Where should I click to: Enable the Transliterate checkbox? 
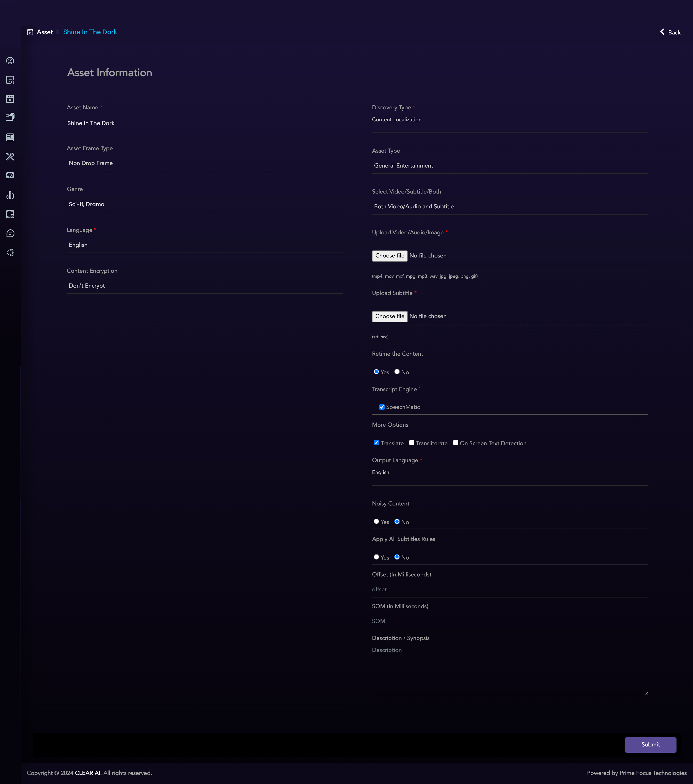tap(411, 443)
